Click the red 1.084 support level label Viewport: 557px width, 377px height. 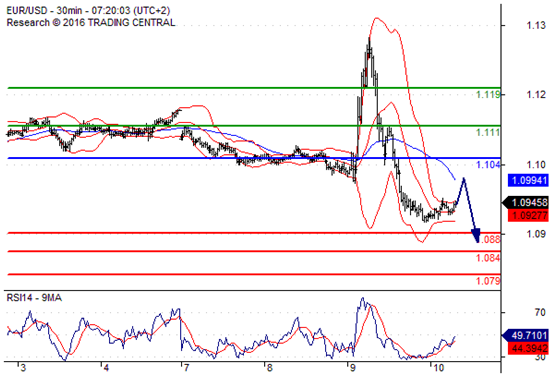[488, 258]
